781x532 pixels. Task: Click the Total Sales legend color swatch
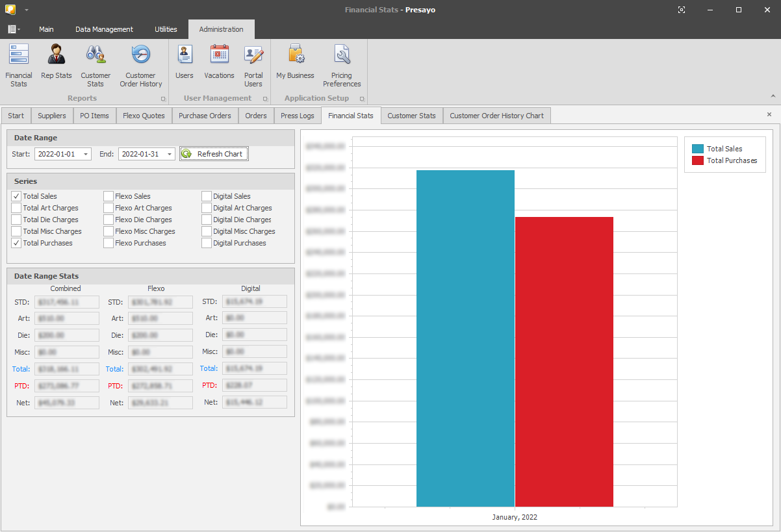click(698, 149)
